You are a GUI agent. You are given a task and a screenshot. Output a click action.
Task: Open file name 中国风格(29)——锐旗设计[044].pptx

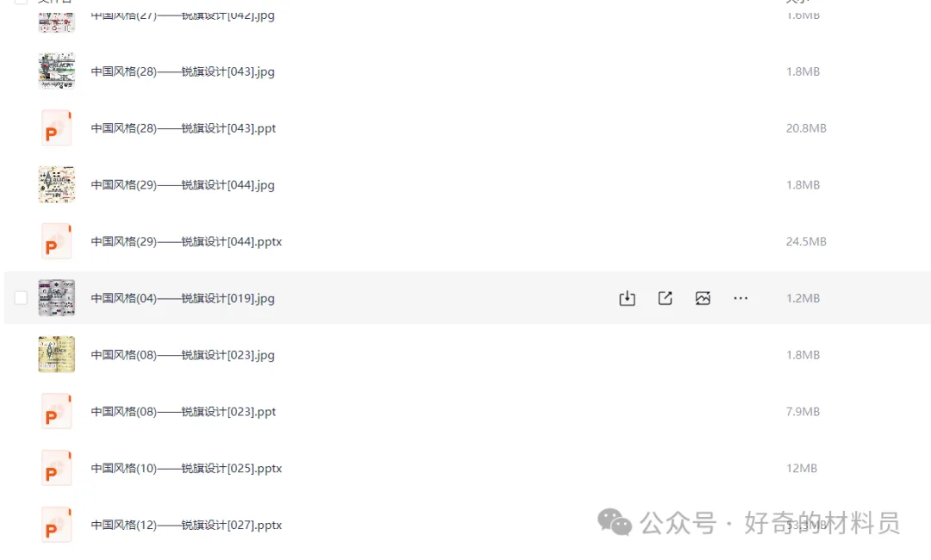(x=186, y=241)
